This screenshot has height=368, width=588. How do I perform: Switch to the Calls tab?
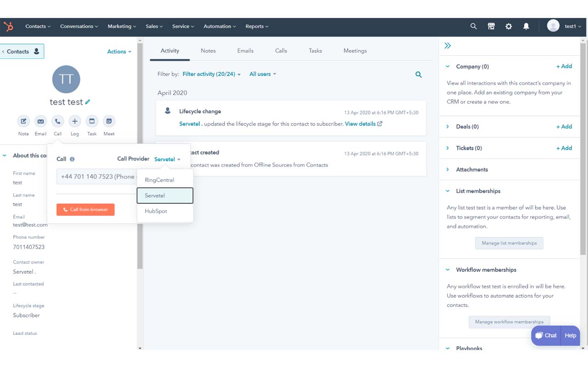tap(281, 51)
